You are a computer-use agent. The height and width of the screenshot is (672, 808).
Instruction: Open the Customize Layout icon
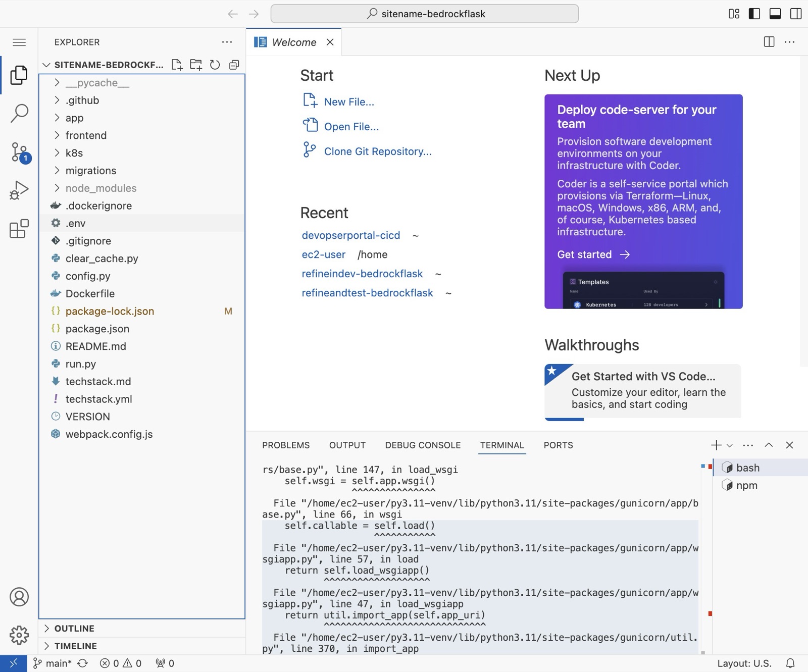(x=734, y=14)
